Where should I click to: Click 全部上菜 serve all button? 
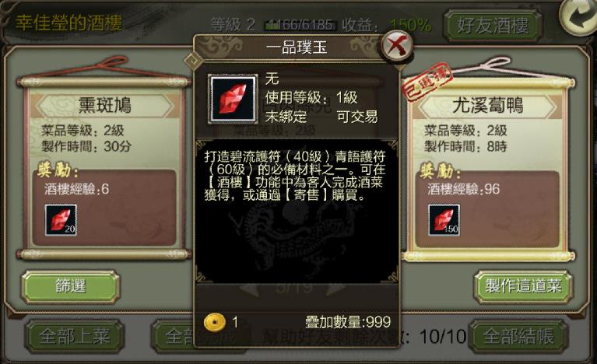(x=75, y=337)
